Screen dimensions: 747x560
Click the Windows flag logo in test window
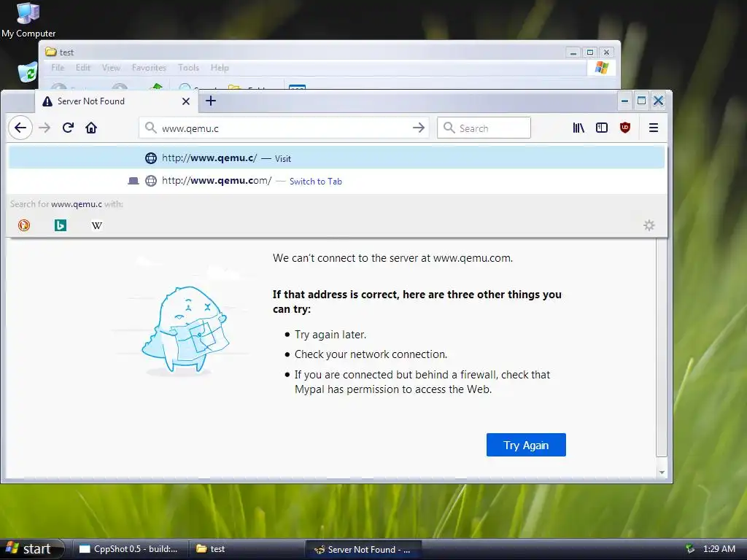click(x=601, y=68)
